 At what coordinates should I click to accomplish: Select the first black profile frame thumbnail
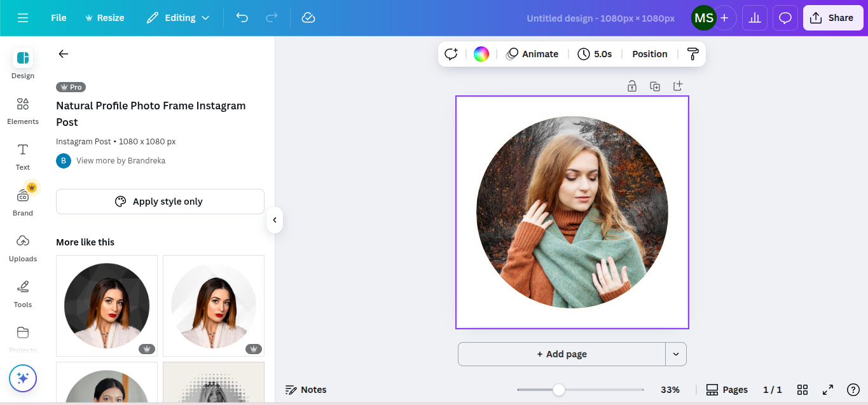coord(106,306)
